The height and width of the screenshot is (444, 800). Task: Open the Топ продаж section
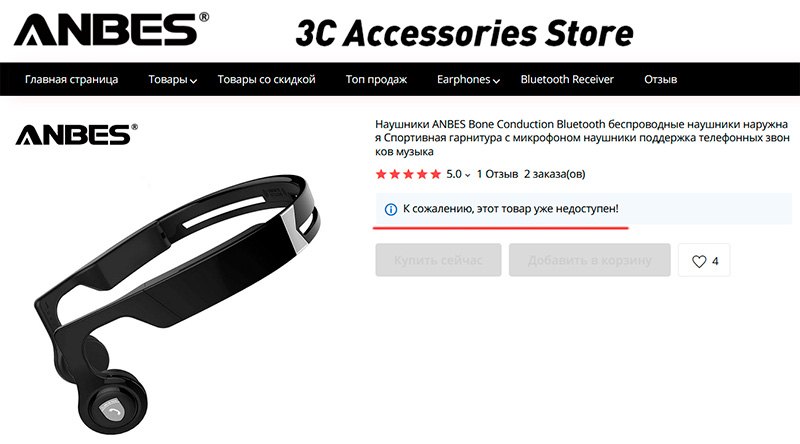coord(376,80)
